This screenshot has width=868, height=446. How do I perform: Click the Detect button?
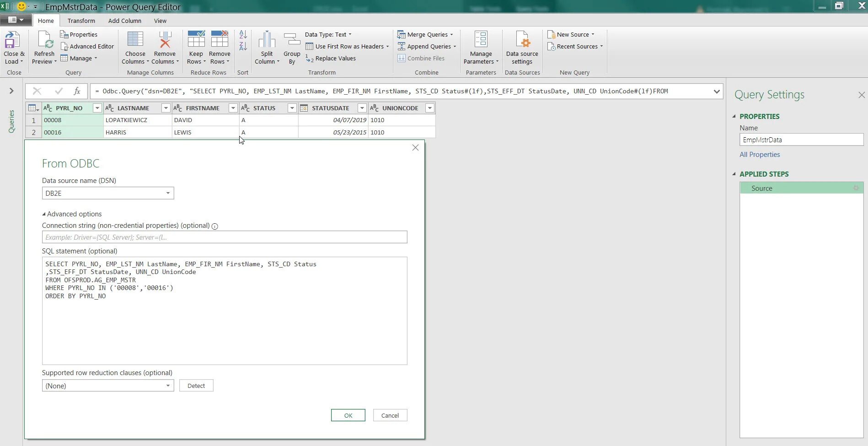(x=196, y=386)
